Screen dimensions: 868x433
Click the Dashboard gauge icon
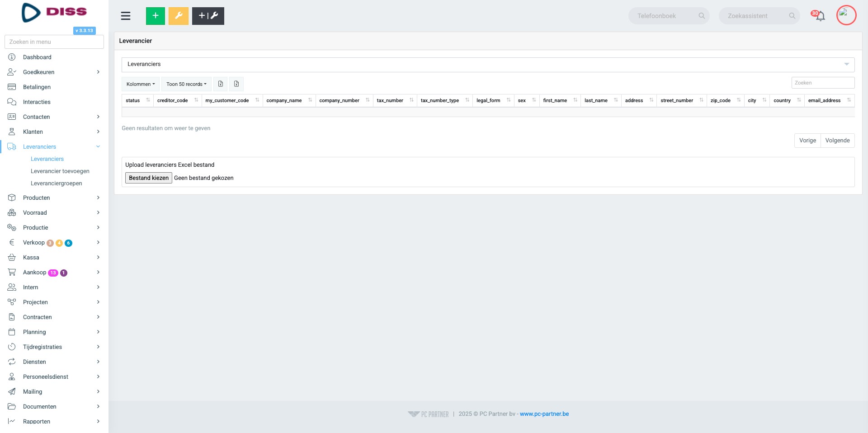point(12,57)
